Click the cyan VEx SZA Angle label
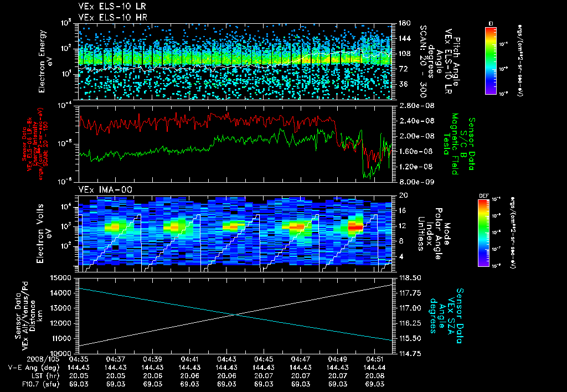The image size is (567, 392). [x=446, y=316]
